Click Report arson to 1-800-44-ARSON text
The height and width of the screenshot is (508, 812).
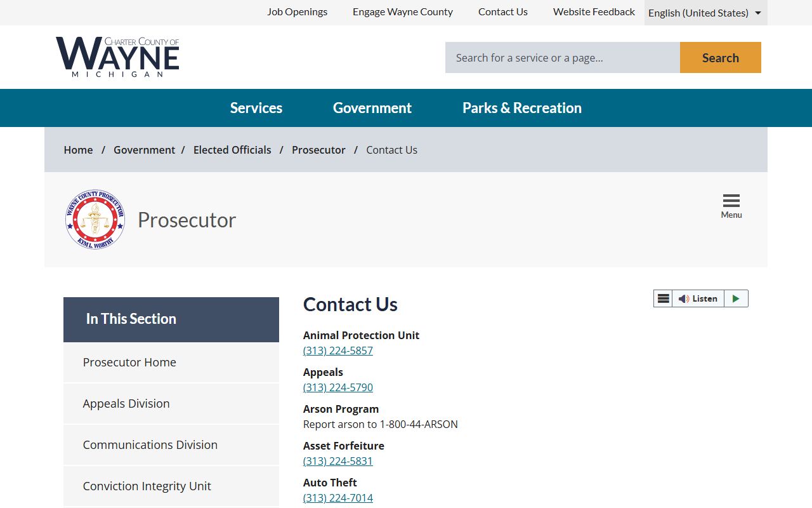click(x=381, y=424)
